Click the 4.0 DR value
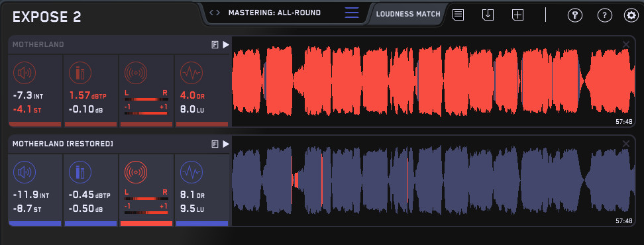 [192, 95]
